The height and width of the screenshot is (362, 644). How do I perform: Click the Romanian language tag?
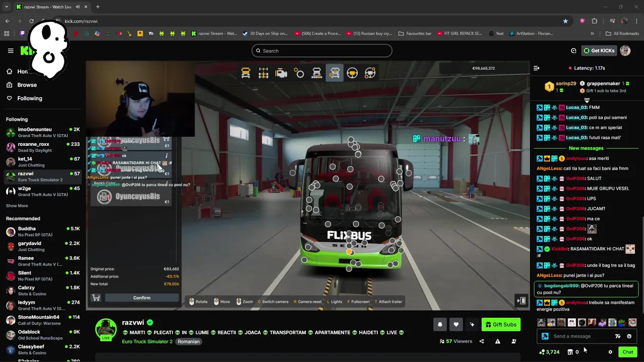pos(189,341)
